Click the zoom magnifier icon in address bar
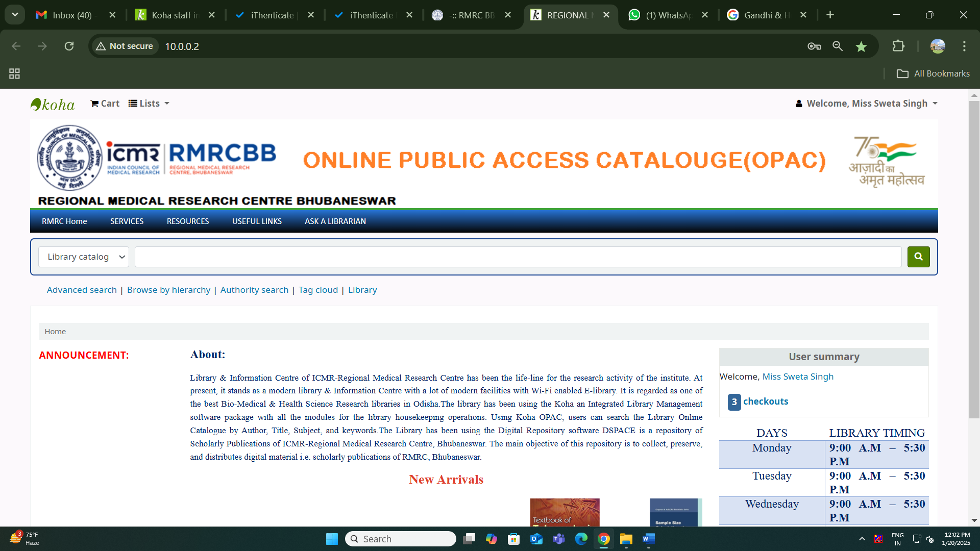Screen dimensions: 980x551 click(838, 46)
